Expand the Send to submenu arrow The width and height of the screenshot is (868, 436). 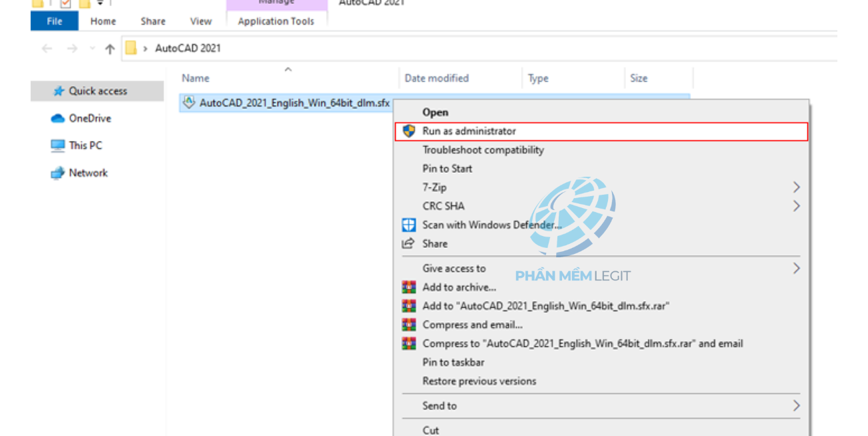click(796, 405)
